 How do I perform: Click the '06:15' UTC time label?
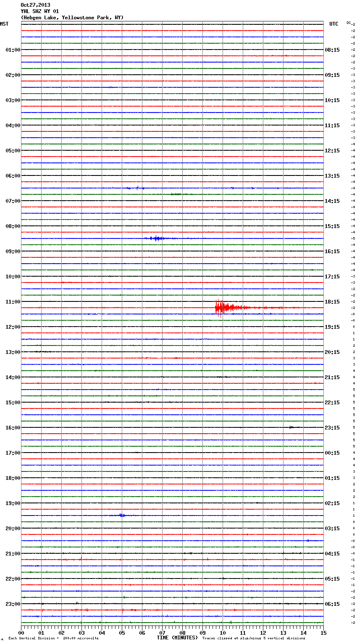332,604
